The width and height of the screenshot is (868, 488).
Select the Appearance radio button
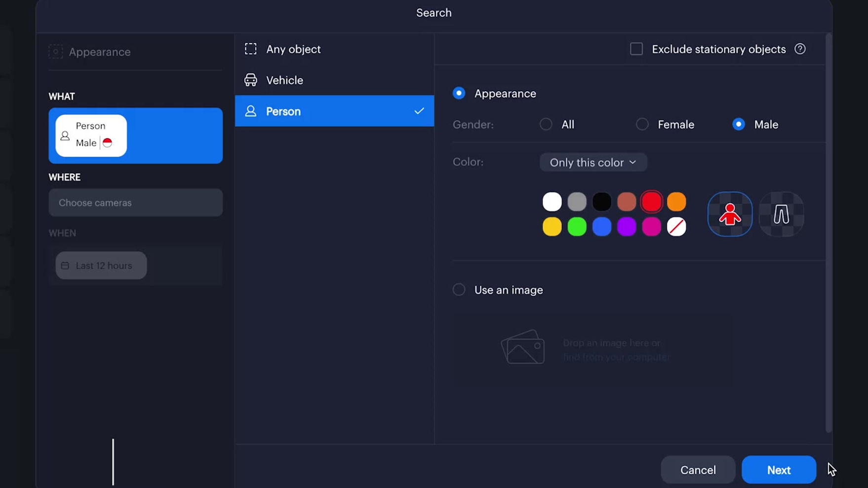click(459, 93)
